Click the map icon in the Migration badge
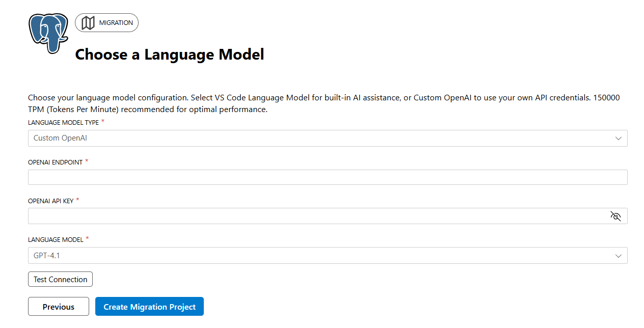644x328 pixels. point(88,22)
